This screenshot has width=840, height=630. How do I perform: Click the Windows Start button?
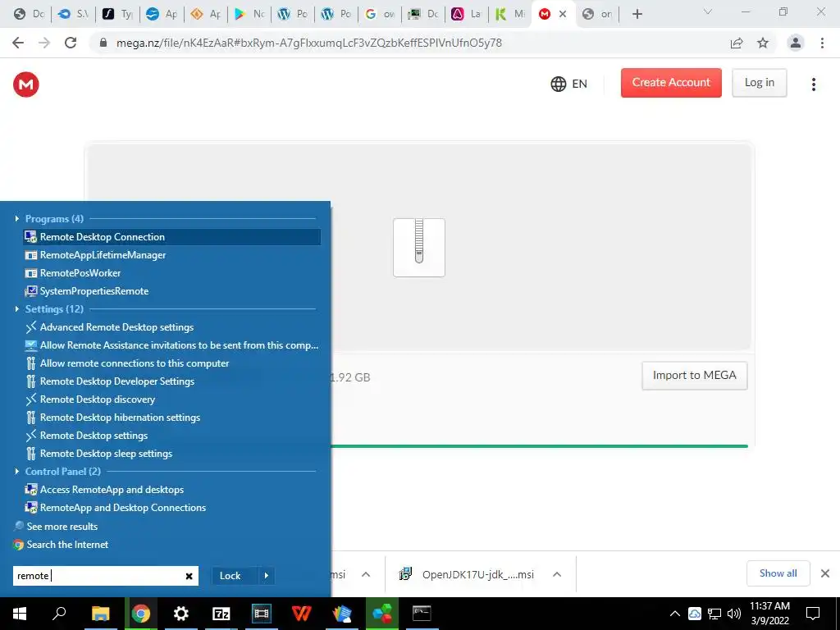pos(20,614)
